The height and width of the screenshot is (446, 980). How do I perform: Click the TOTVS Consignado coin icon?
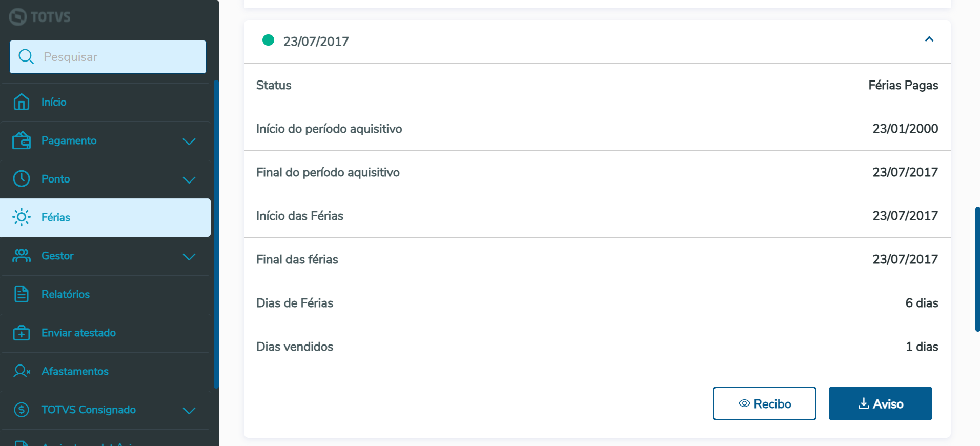22,410
